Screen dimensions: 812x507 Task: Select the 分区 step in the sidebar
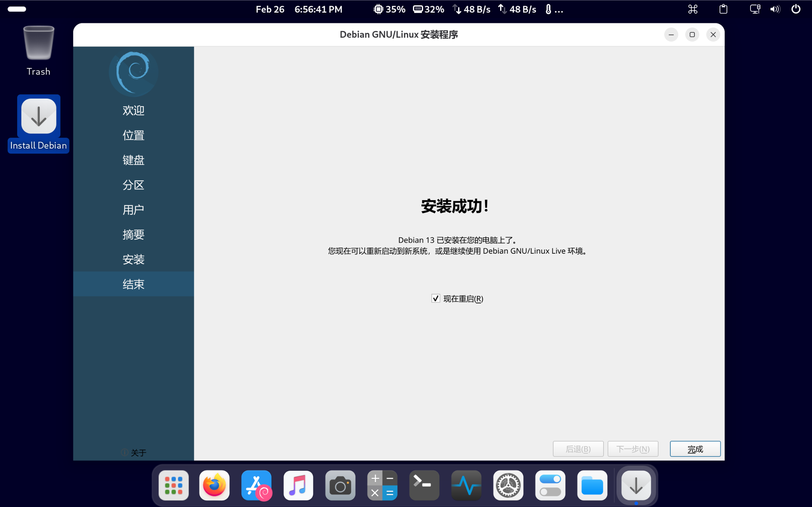pos(133,185)
